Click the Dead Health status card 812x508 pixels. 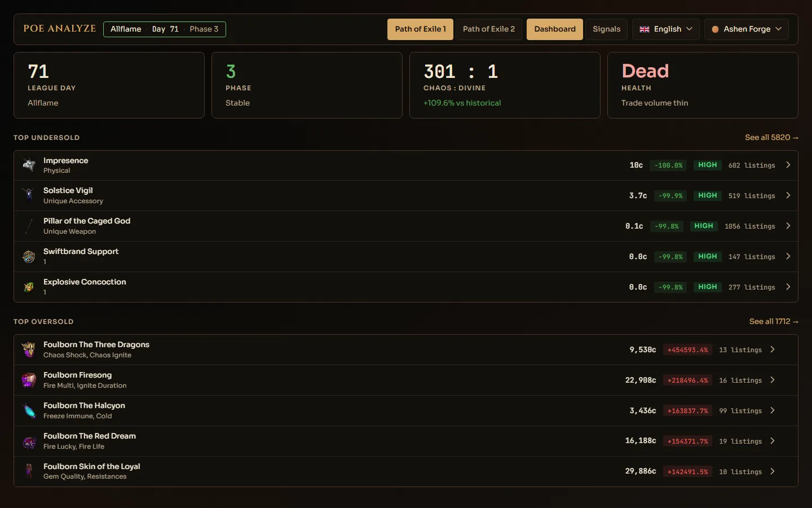pos(703,85)
